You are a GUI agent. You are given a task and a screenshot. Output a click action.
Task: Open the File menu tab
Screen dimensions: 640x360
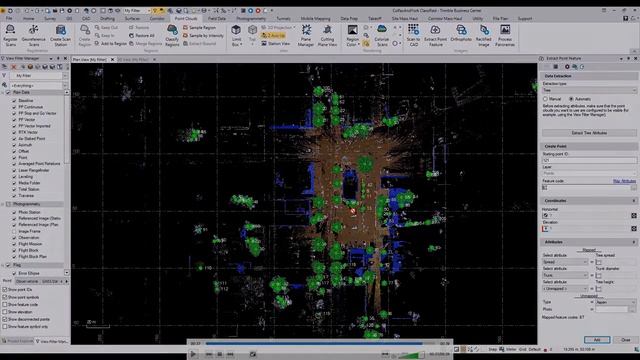click(x=9, y=18)
